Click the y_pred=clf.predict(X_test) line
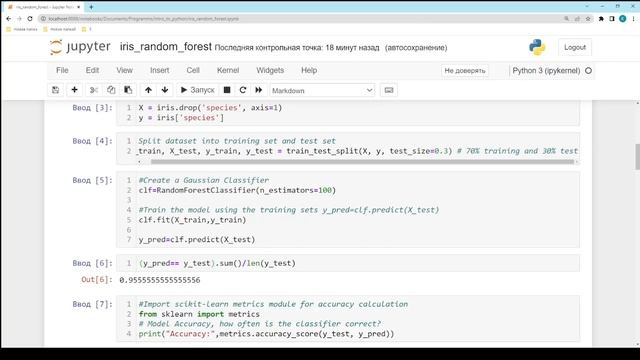 [x=197, y=240]
